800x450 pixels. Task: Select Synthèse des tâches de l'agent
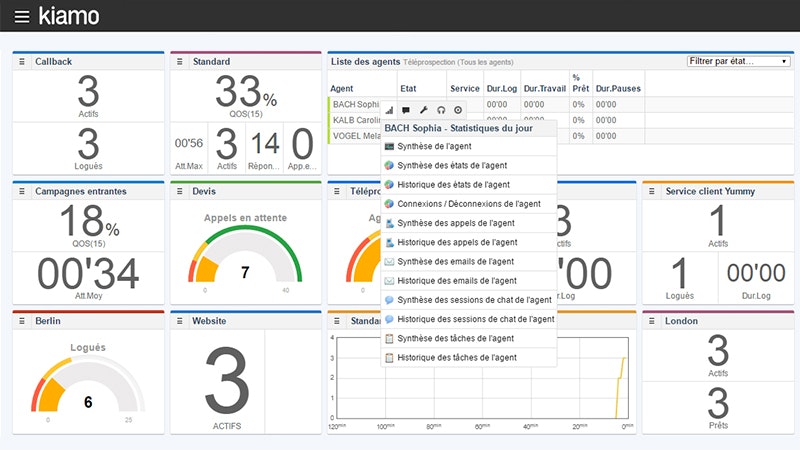[468, 339]
